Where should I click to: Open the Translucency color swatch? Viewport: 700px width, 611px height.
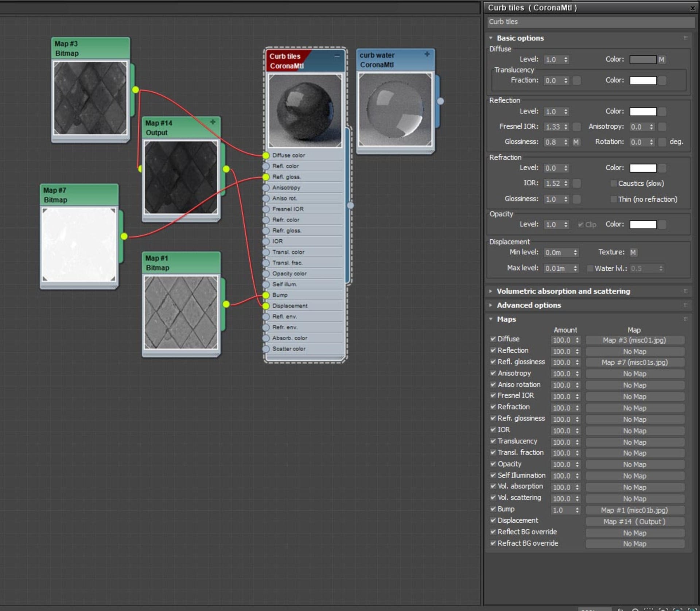coord(643,81)
